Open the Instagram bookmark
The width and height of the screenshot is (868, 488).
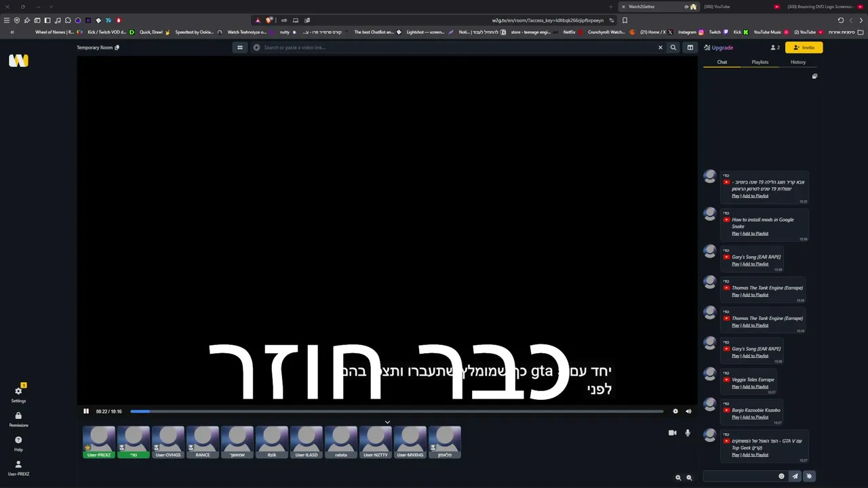pyautogui.click(x=690, y=32)
